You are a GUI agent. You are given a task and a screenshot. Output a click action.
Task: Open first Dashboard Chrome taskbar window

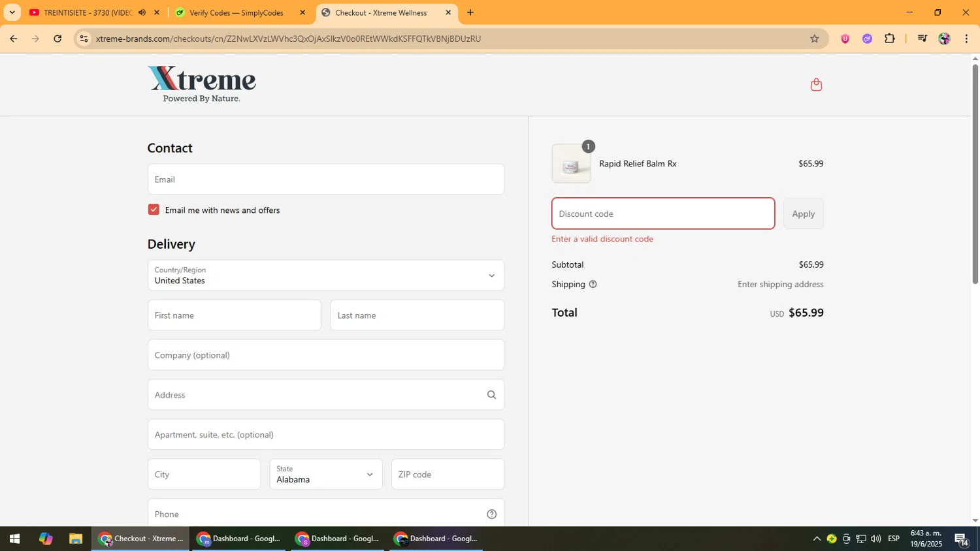[x=238, y=539]
